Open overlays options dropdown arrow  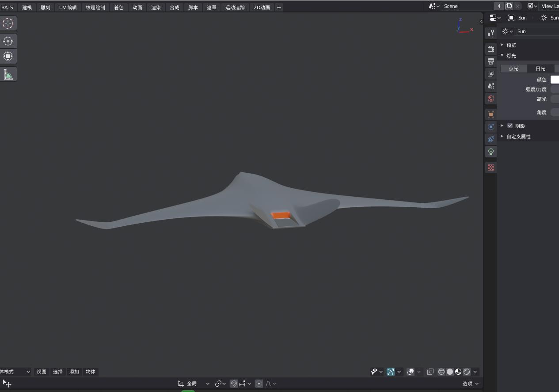pyautogui.click(x=419, y=372)
